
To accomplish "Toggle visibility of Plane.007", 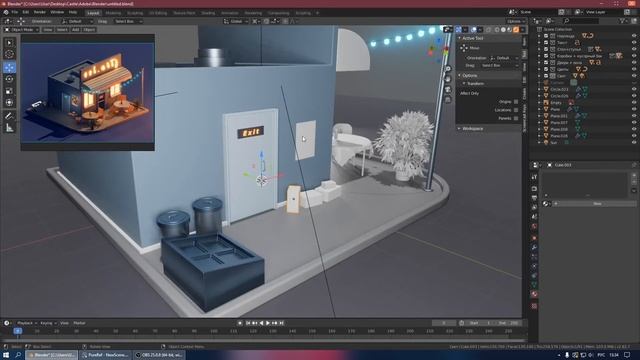I will [x=634, y=122].
